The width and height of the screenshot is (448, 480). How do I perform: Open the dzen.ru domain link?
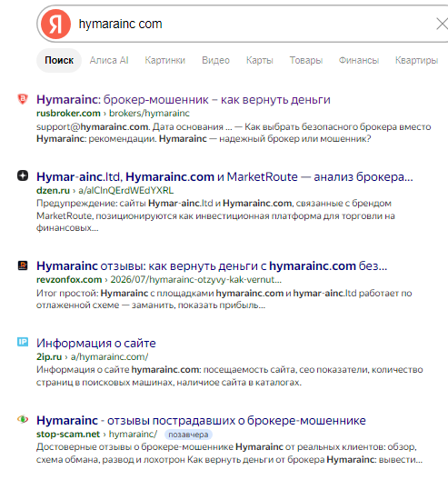tap(53, 190)
